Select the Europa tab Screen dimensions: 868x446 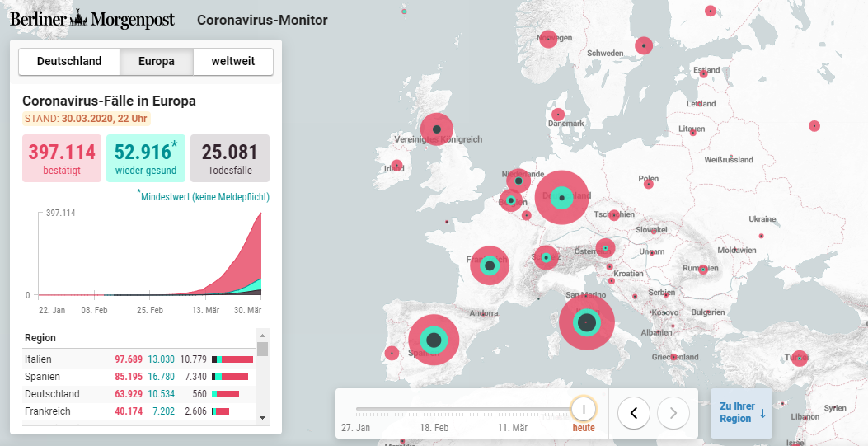pyautogui.click(x=157, y=62)
